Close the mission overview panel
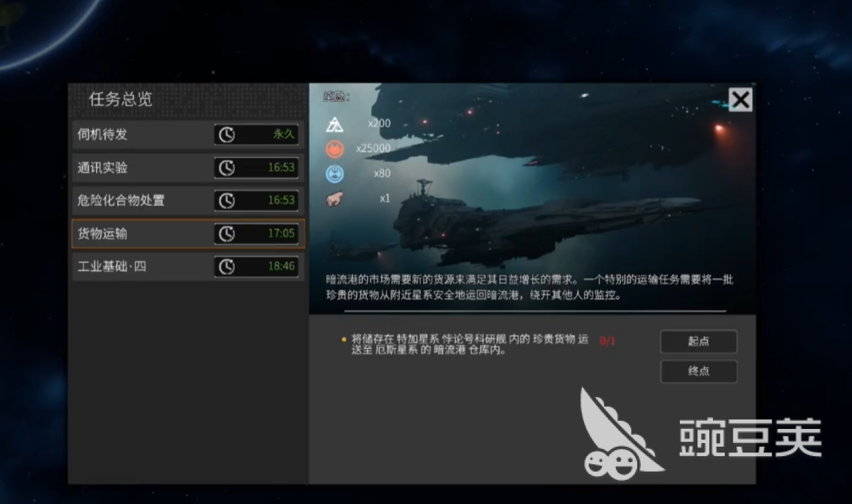 741,100
